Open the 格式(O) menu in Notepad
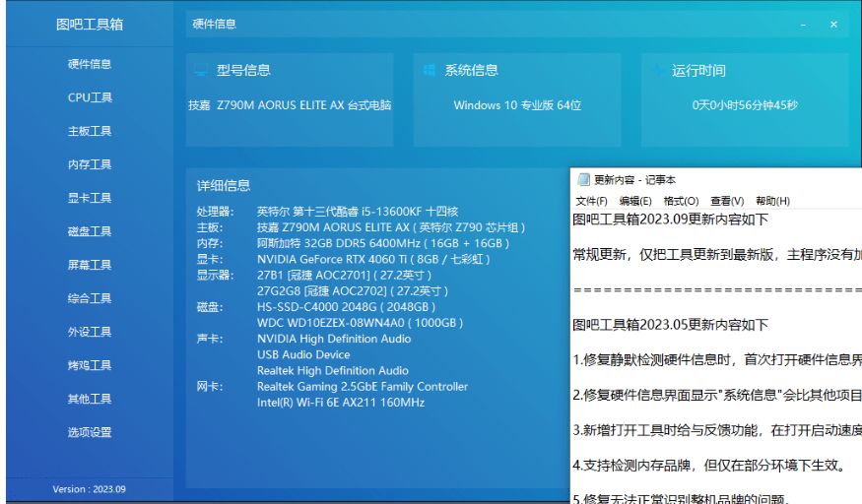This screenshot has width=862, height=504. (x=681, y=201)
